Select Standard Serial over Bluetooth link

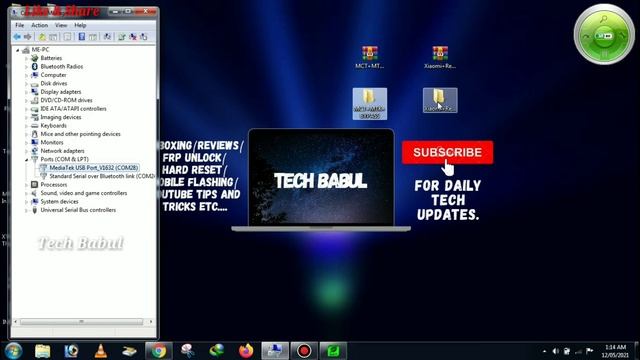102,176
